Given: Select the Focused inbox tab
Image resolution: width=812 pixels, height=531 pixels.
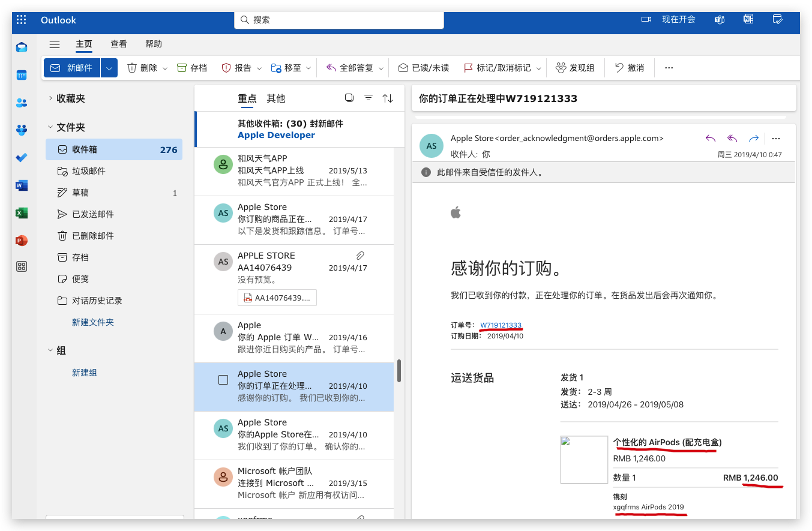Looking at the screenshot, I should (247, 98).
